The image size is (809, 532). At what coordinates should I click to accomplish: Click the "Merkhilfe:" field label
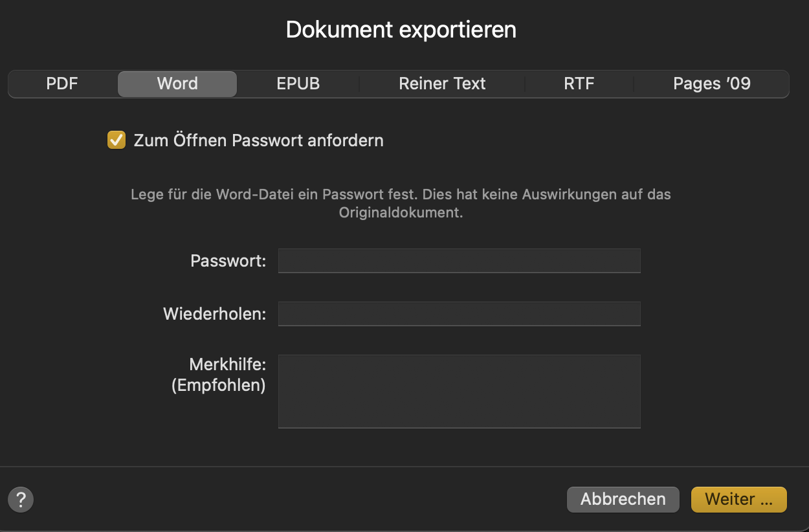(x=227, y=364)
